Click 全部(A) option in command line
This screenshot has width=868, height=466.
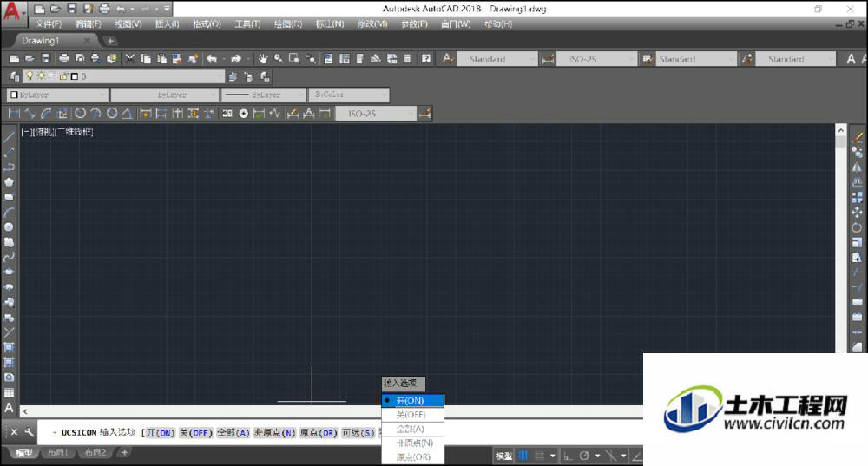pyautogui.click(x=233, y=433)
